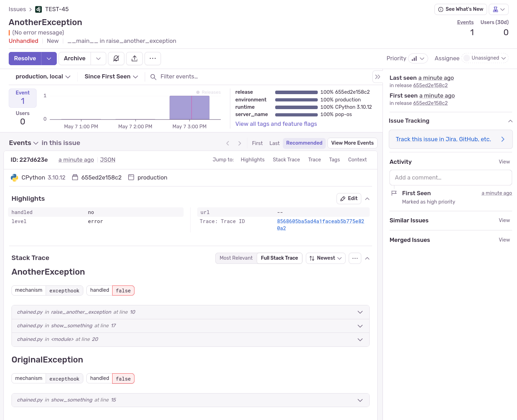The image size is (517, 420).
Task: Switch to Most Relevant stack trace
Action: [x=236, y=258]
